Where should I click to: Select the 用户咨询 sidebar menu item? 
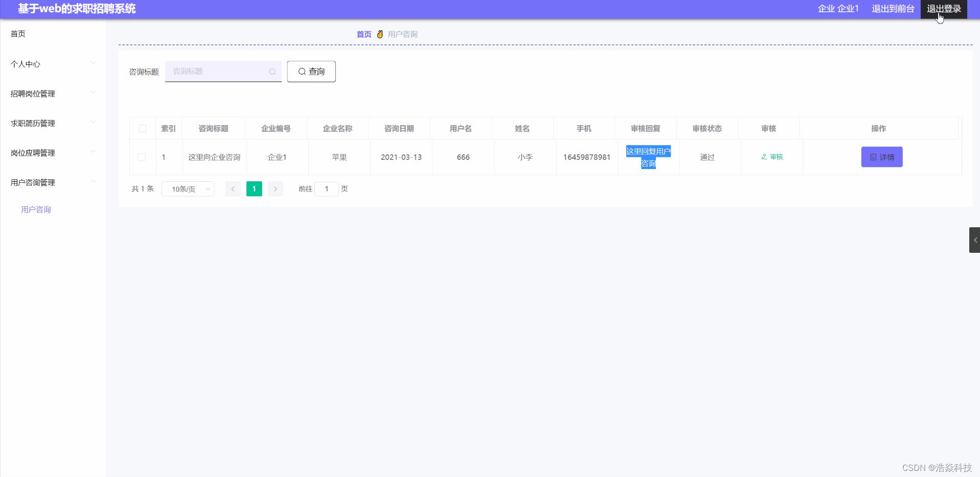pyautogui.click(x=36, y=209)
